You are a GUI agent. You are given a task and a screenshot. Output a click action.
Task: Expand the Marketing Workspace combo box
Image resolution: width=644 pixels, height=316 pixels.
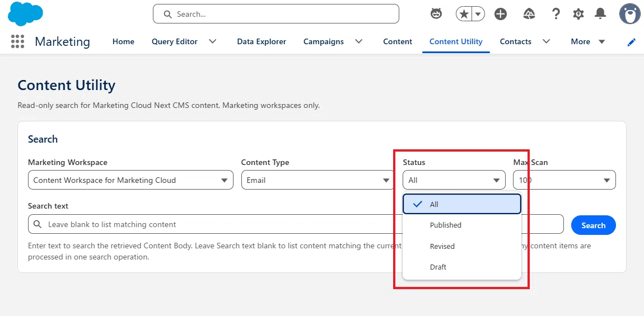[130, 180]
